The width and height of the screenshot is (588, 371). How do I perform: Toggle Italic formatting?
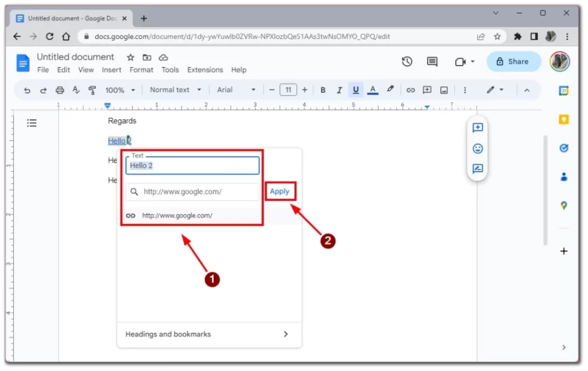[339, 90]
